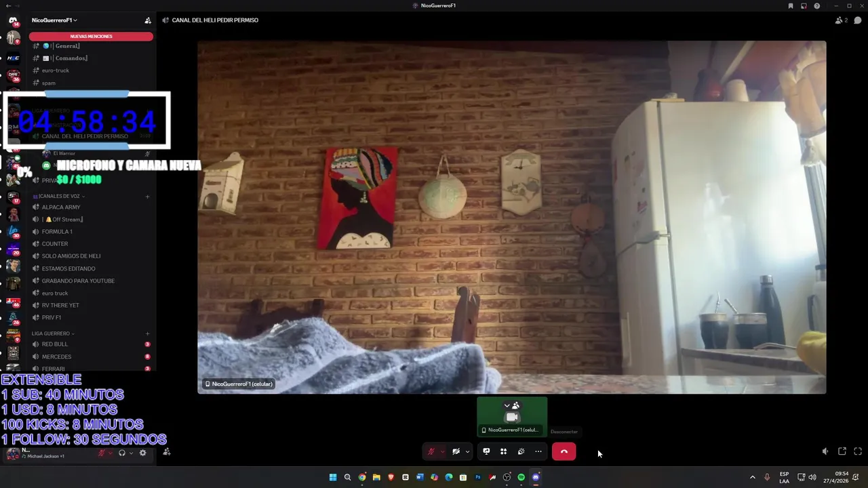Image resolution: width=868 pixels, height=488 pixels.
Task: Collapse participants strip chevron
Action: click(507, 406)
